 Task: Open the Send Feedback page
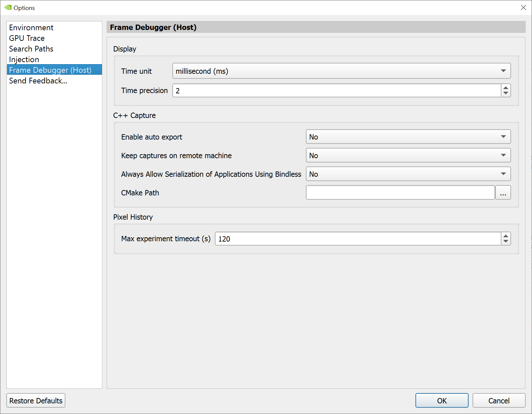point(38,81)
